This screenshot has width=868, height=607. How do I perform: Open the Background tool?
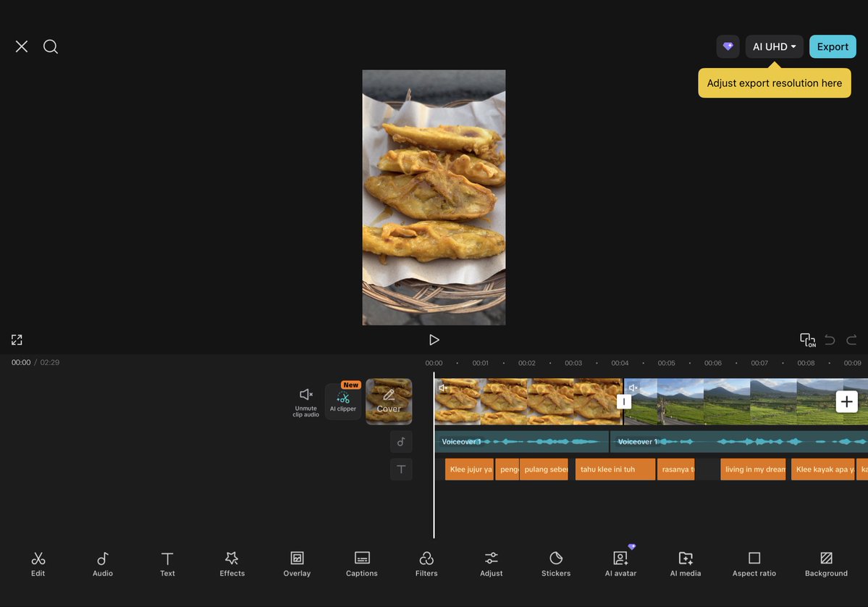pyautogui.click(x=826, y=564)
